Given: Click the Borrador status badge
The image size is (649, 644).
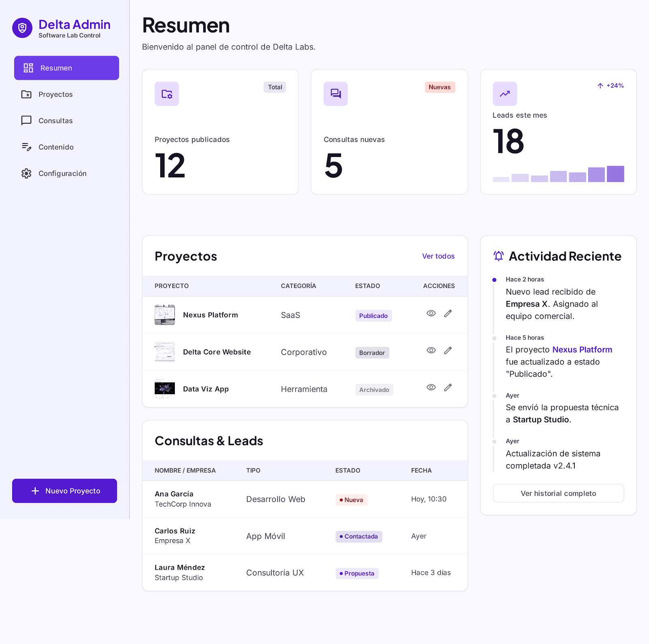Looking at the screenshot, I should tap(372, 353).
